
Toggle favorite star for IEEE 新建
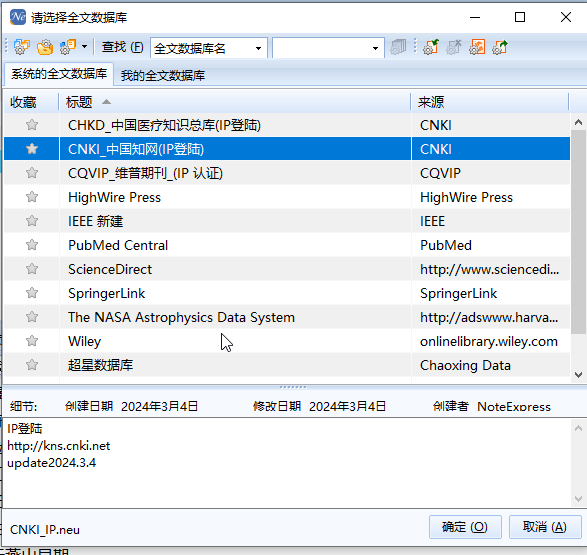coord(32,221)
